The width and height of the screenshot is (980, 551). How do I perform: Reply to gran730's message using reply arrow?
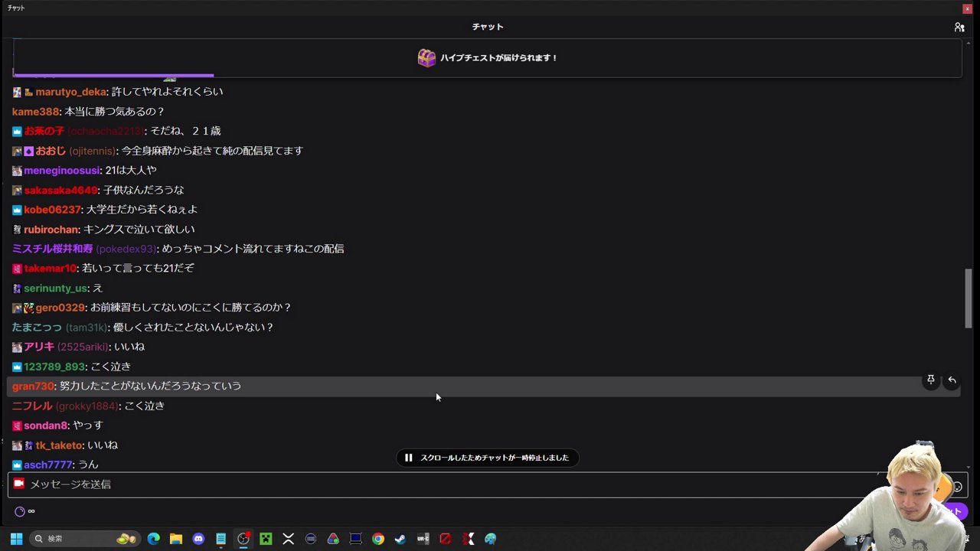coord(952,380)
